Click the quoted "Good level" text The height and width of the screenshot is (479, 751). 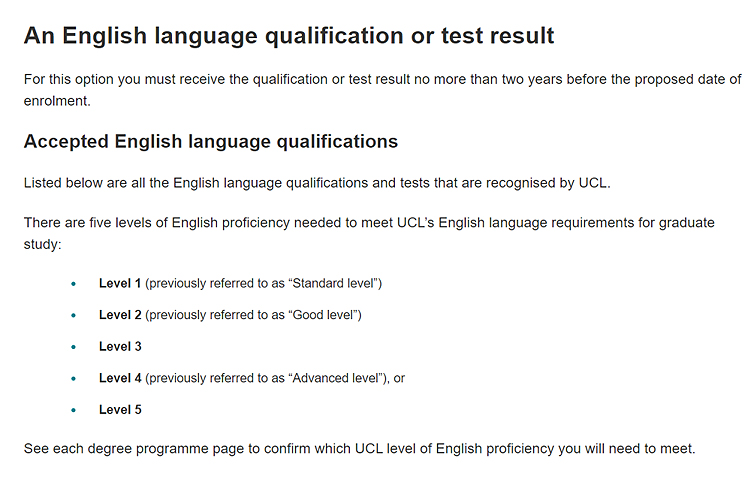[322, 315]
